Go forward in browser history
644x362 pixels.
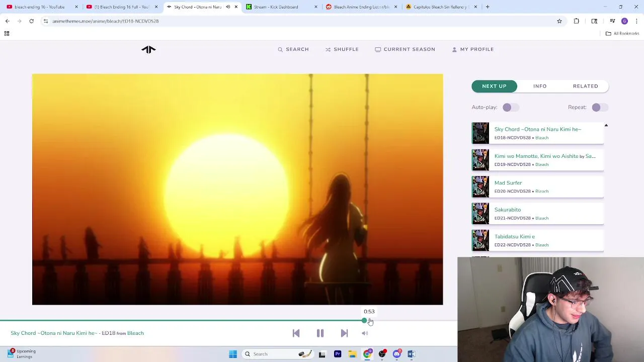[x=20, y=21]
